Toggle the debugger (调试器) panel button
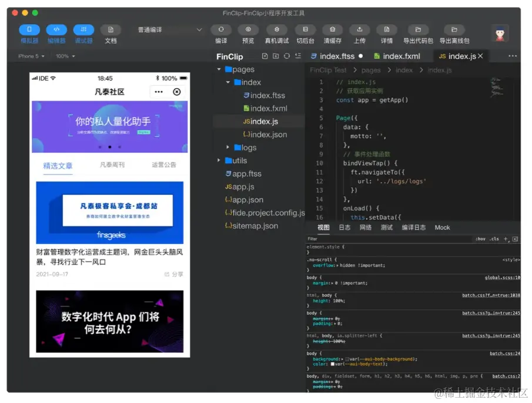 click(83, 30)
